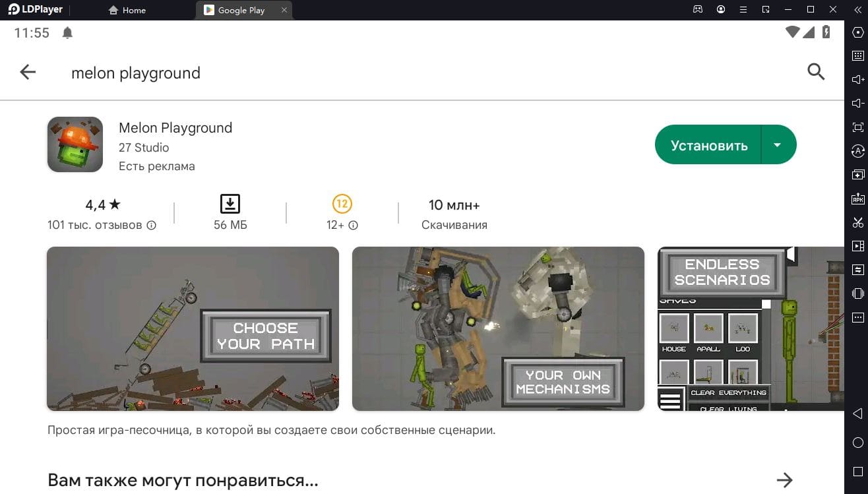
Task: Tap the 56 МБ size text
Action: (230, 225)
